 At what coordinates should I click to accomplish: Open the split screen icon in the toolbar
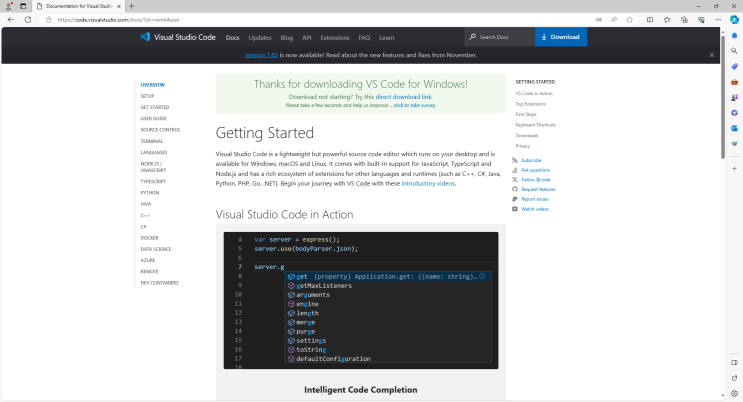click(x=650, y=19)
